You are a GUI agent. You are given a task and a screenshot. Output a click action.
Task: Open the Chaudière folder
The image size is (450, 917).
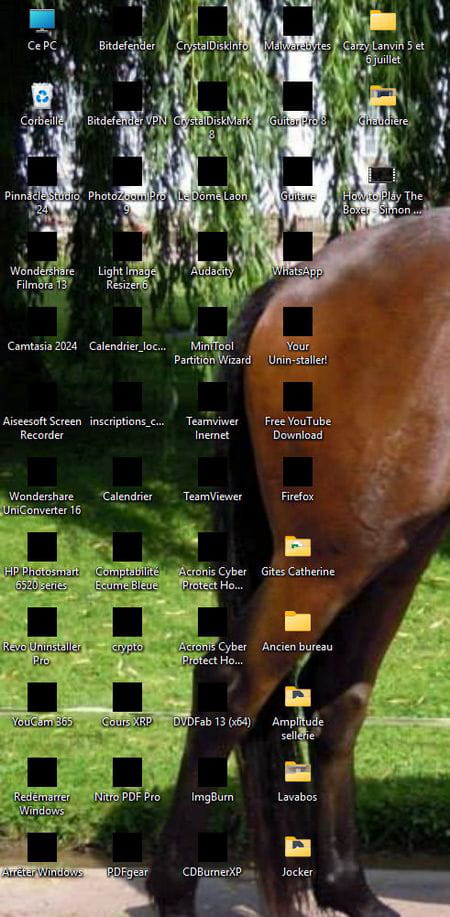(383, 96)
